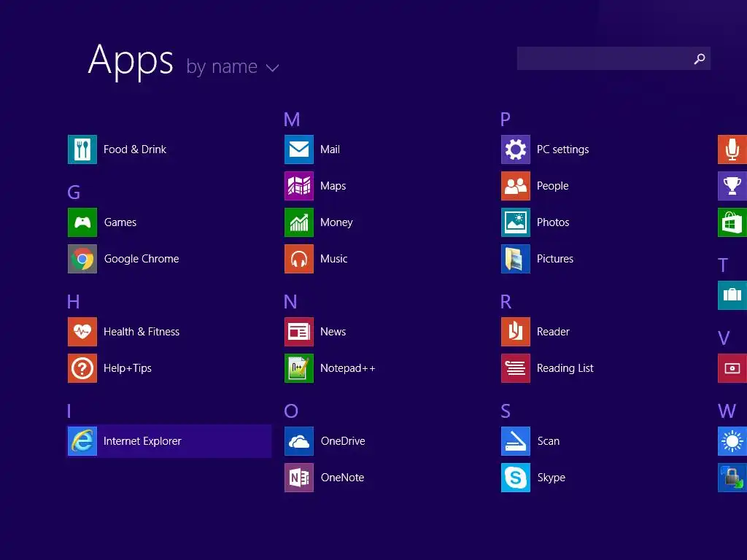Click the O letter group header
The height and width of the screenshot is (560, 747).
pos(291,411)
